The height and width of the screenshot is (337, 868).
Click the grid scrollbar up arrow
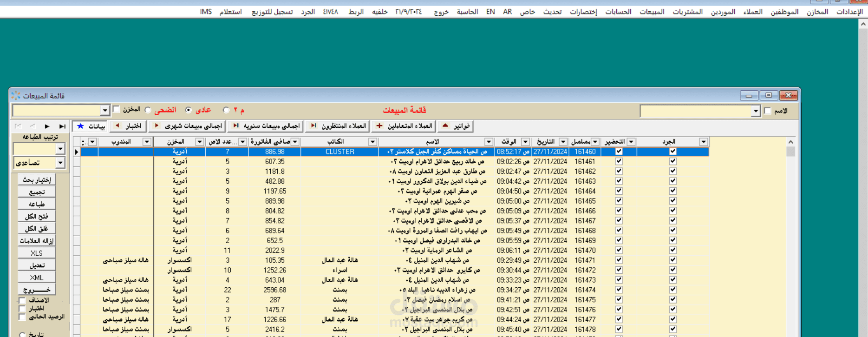(x=790, y=142)
